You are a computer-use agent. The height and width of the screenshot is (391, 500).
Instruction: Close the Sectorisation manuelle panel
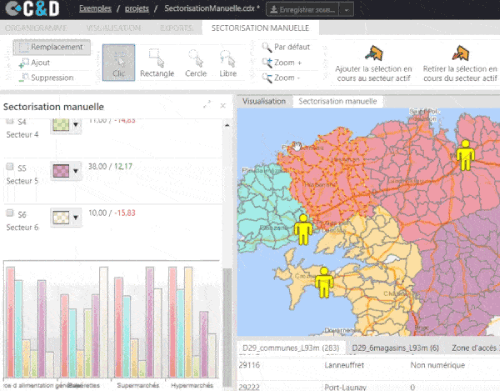click(x=223, y=106)
